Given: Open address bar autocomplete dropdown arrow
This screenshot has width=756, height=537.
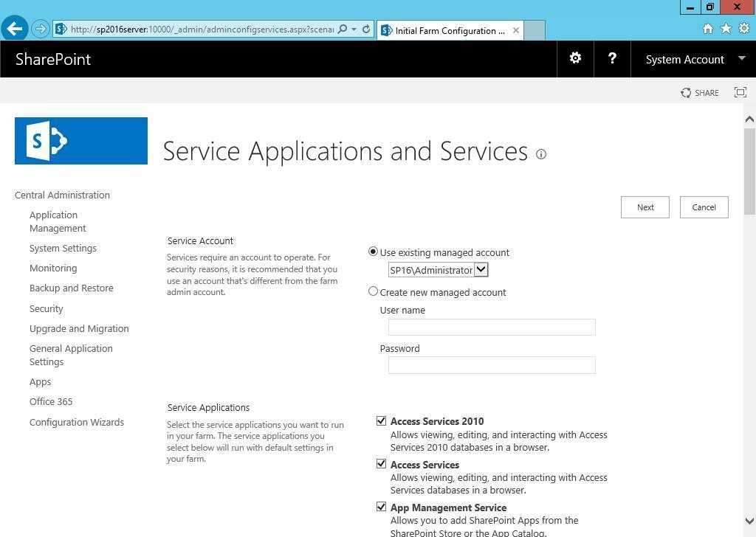Looking at the screenshot, I should click(354, 30).
